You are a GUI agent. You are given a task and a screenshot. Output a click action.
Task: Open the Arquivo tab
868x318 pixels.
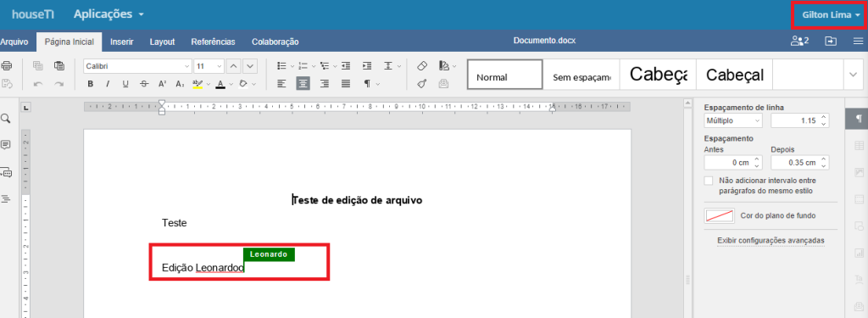coord(14,42)
